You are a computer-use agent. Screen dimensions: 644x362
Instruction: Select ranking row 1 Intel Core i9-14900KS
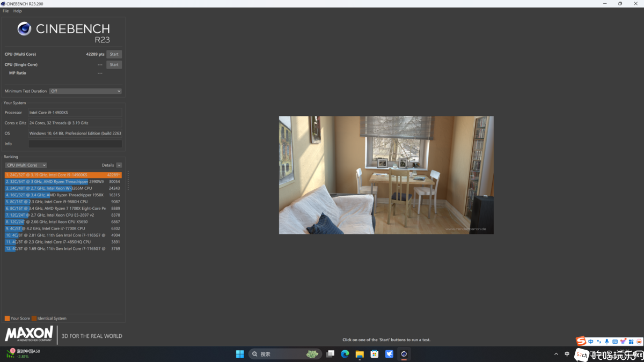(63, 175)
